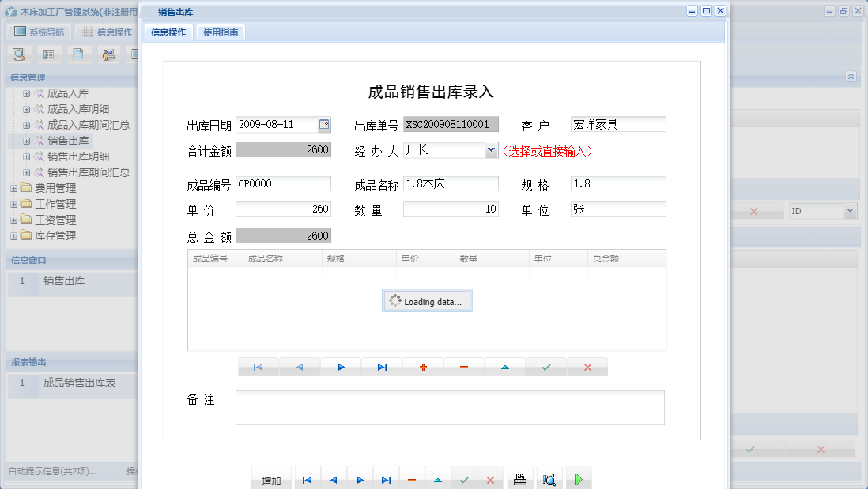868x502 pixels.
Task: Click the print preview icon at the bottom
Action: [x=549, y=478]
